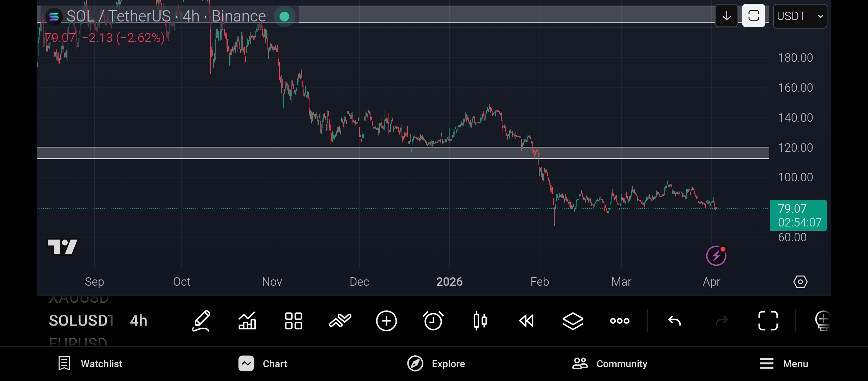The height and width of the screenshot is (381, 868).
Task: Click the TradingView logo on chart
Action: coord(63,247)
